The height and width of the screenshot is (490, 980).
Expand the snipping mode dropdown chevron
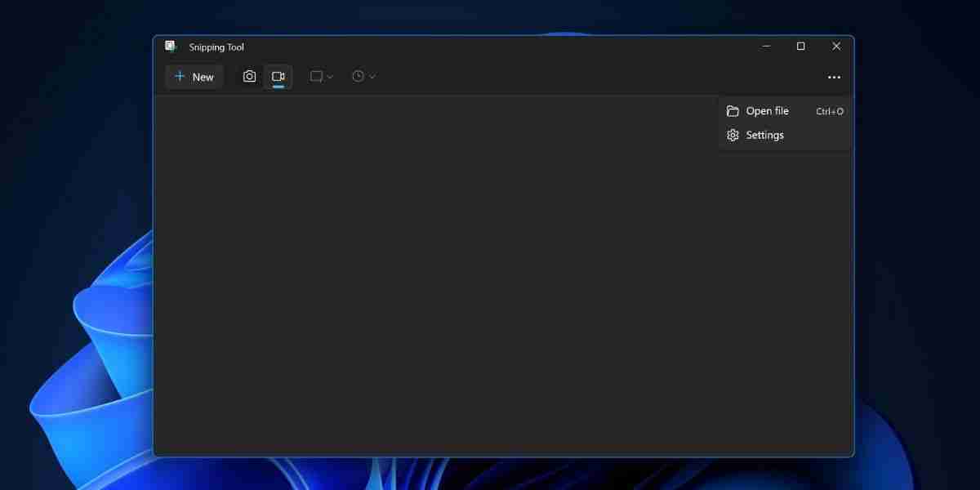pos(328,76)
